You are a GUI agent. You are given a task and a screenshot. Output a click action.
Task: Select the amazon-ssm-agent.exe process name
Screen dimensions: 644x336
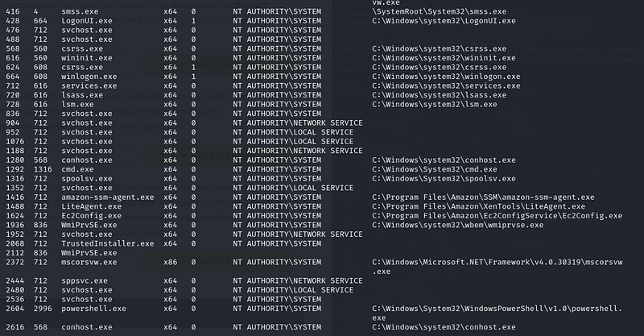point(108,197)
